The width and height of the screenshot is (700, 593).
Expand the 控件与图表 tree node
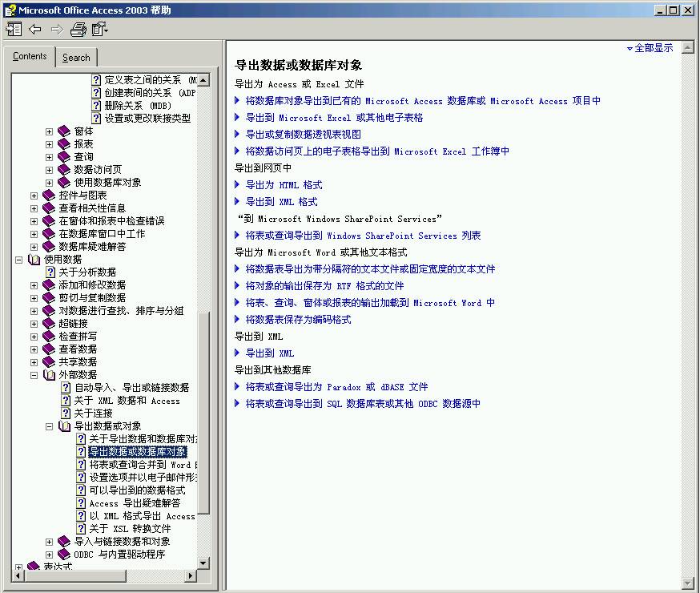click(34, 196)
